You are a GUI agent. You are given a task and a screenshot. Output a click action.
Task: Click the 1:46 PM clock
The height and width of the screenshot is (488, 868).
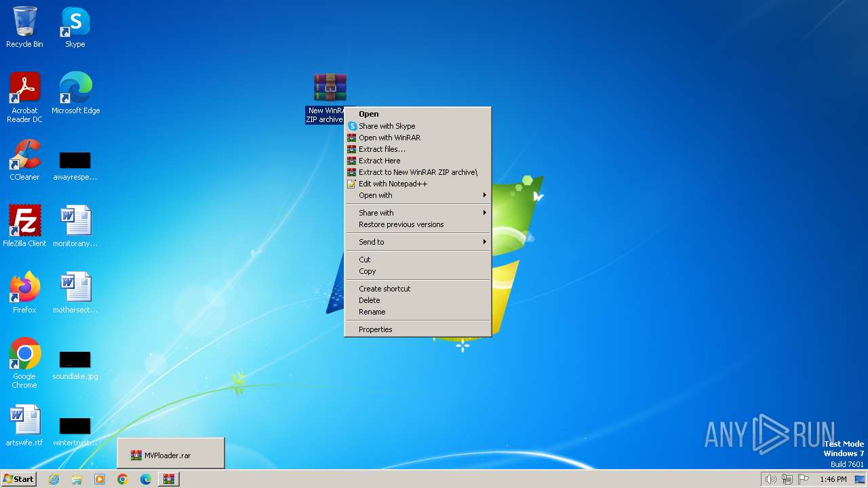[x=833, y=479]
